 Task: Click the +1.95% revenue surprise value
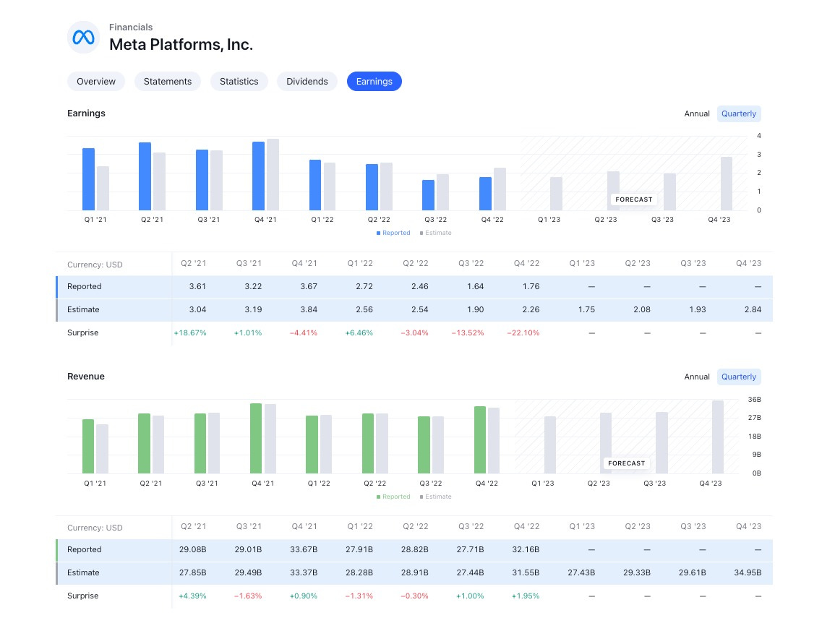[526, 596]
